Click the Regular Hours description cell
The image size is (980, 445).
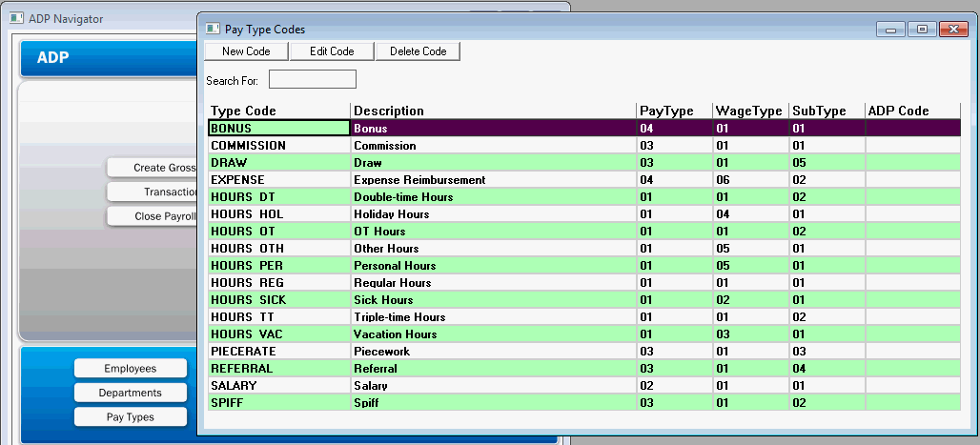click(x=494, y=282)
